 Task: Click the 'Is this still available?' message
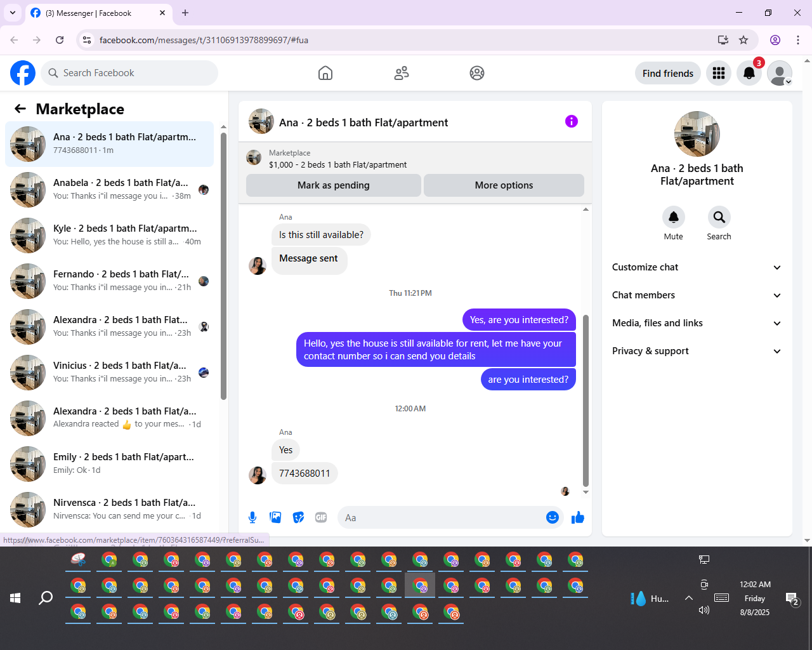(x=321, y=235)
